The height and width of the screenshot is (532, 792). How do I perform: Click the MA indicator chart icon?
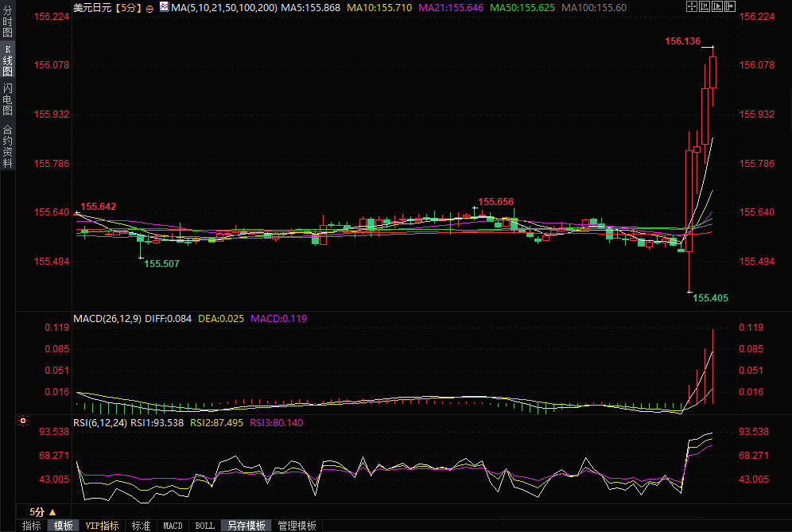(164, 7)
